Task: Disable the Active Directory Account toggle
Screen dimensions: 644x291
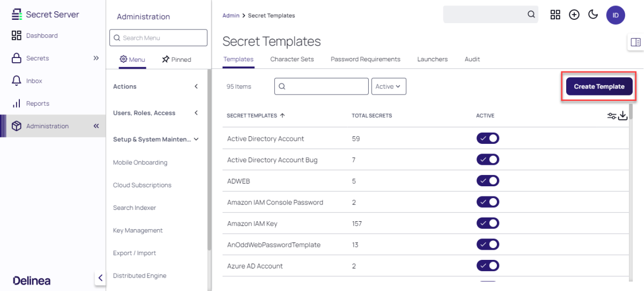Action: click(x=488, y=139)
